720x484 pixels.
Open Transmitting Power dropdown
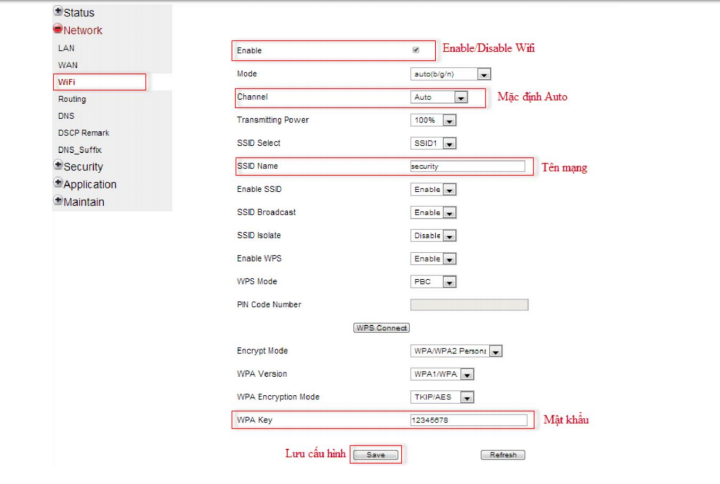(x=449, y=121)
